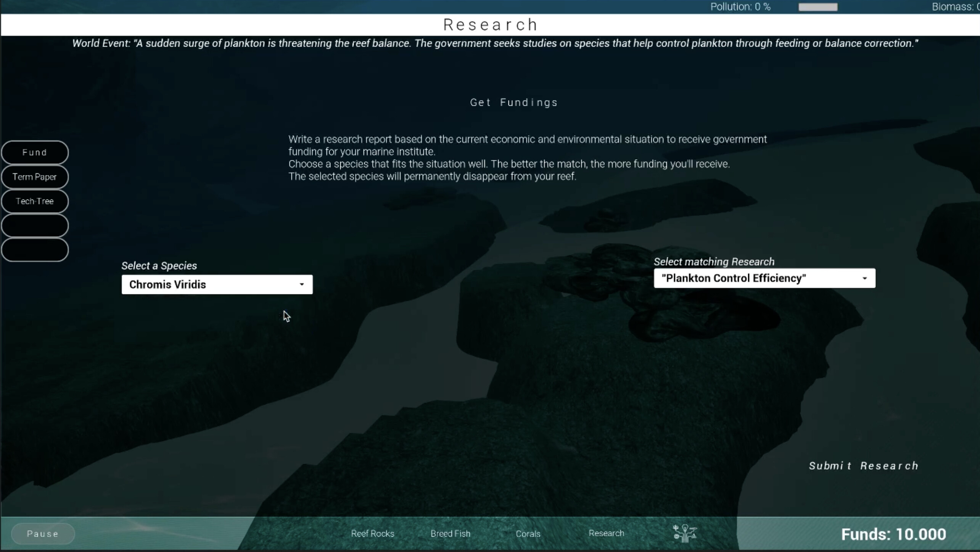Open the Corals section
The width and height of the screenshot is (980, 552).
(x=528, y=533)
